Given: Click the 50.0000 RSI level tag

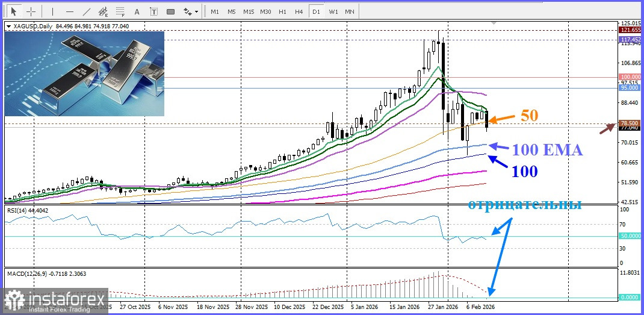Looking at the screenshot, I should pyautogui.click(x=630, y=236).
